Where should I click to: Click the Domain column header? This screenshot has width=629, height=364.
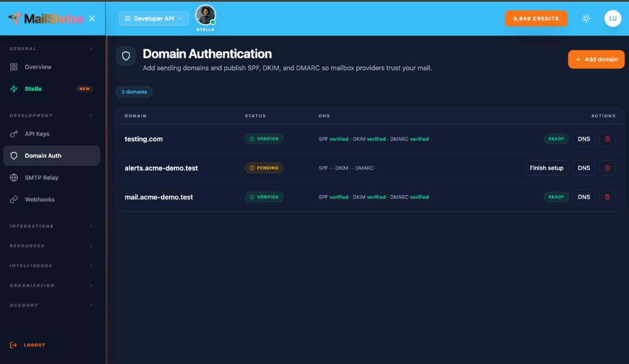click(136, 116)
